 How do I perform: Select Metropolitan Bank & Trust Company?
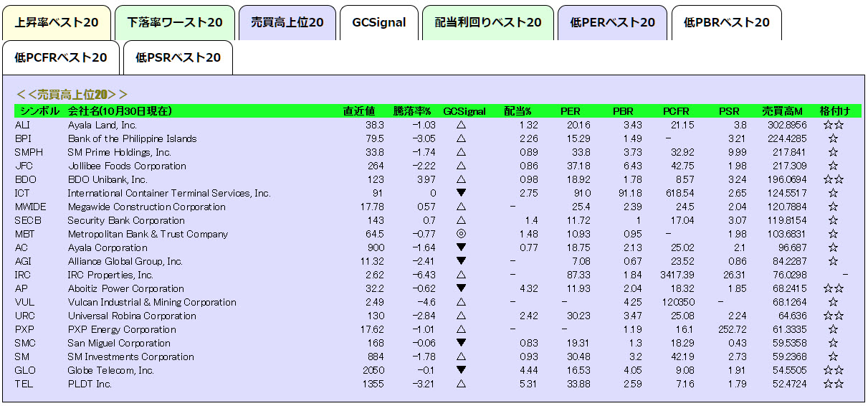click(148, 234)
